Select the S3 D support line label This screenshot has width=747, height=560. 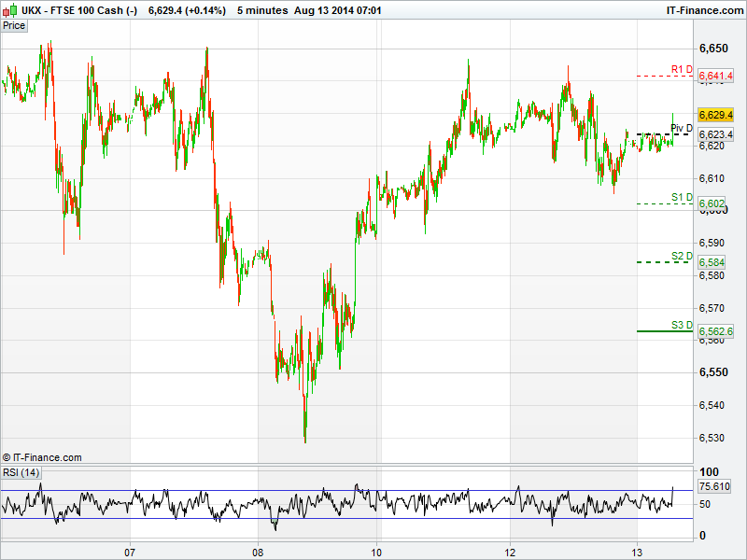pos(682,325)
